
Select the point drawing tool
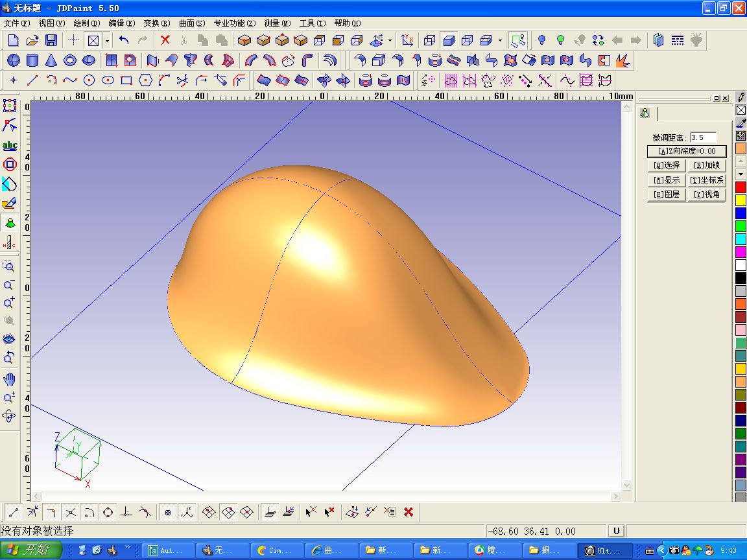14,80
